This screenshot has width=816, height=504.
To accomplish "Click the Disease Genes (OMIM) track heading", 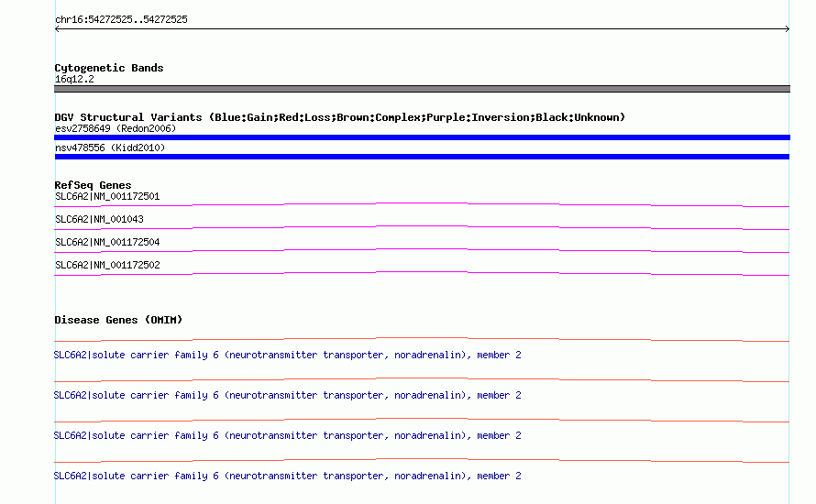I will pyautogui.click(x=118, y=320).
